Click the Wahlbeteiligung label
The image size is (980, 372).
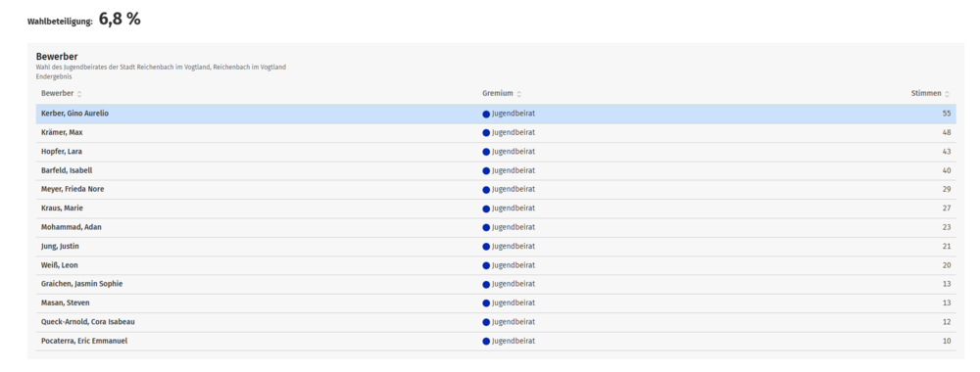[x=60, y=22]
